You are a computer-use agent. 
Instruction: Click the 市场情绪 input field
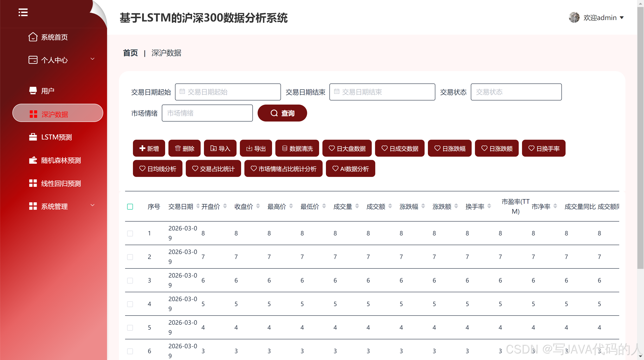click(207, 113)
